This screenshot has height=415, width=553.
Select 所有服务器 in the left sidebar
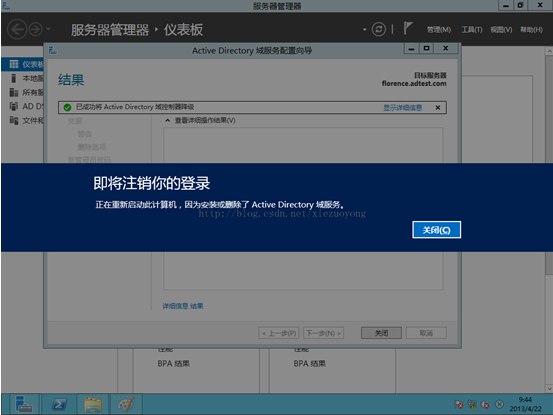(x=23, y=92)
